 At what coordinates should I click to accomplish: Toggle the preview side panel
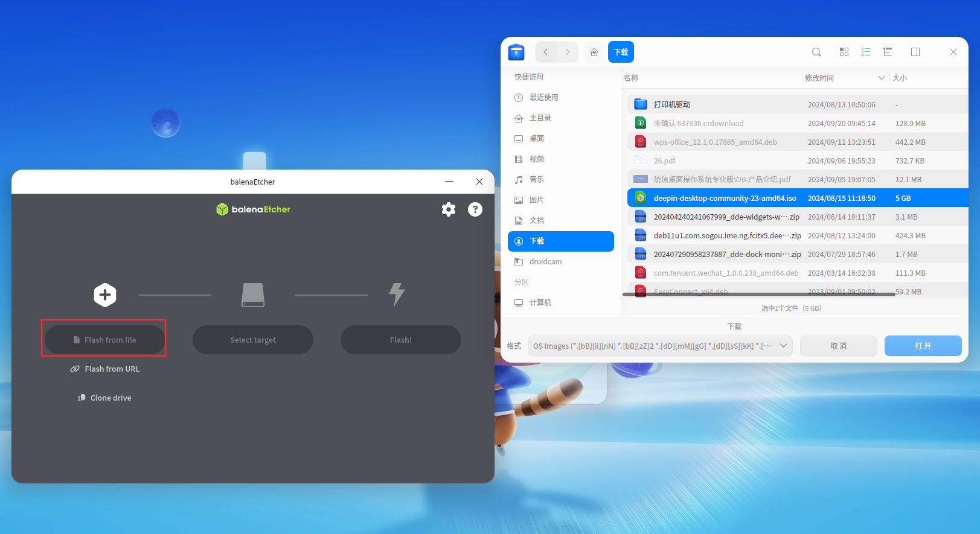pos(915,52)
